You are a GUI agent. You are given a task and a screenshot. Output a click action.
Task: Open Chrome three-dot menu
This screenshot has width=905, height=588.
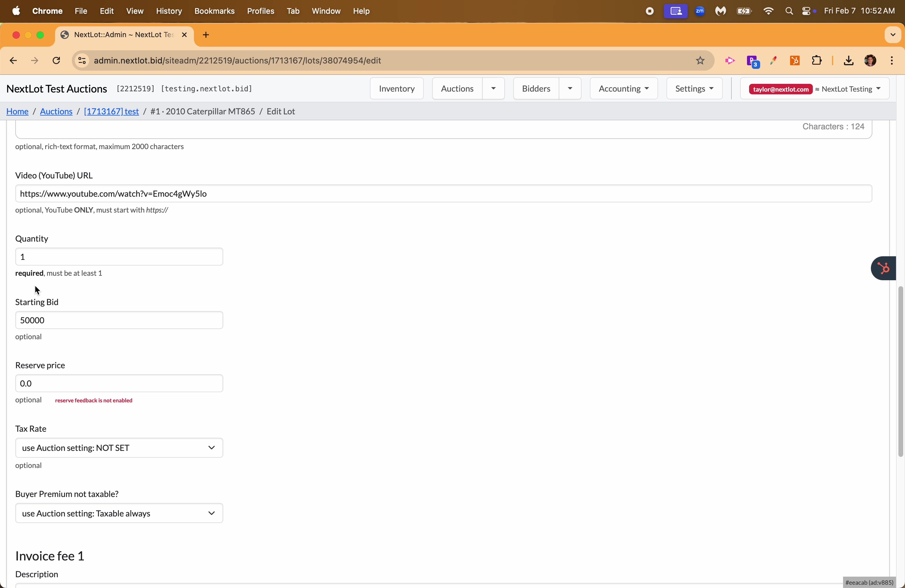click(x=892, y=61)
